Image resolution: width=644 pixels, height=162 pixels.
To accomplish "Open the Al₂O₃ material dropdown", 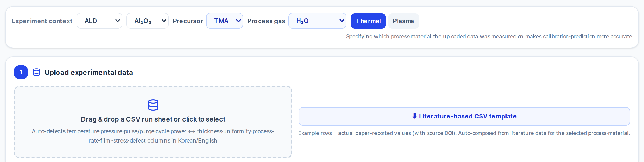I will [x=148, y=21].
